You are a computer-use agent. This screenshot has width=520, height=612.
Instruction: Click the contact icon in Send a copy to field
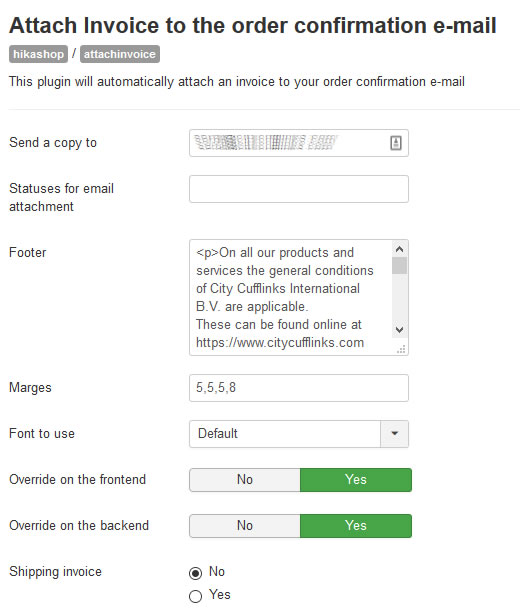tap(396, 143)
